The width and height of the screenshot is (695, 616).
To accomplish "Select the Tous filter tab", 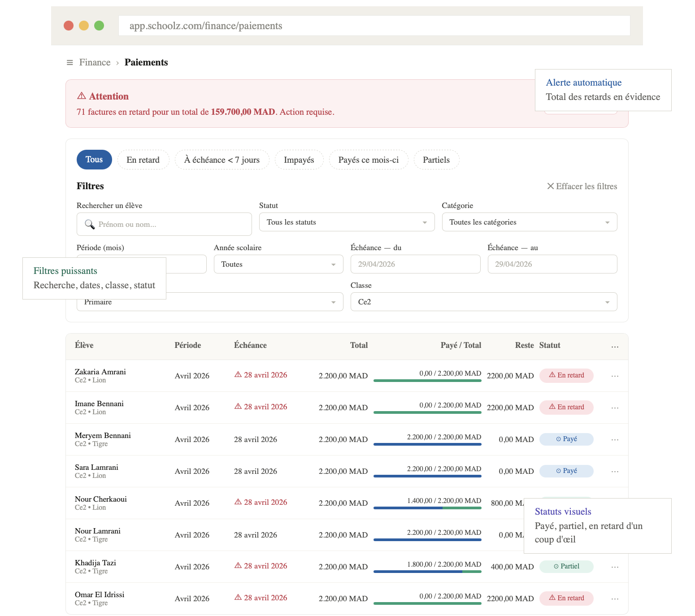I will [94, 160].
